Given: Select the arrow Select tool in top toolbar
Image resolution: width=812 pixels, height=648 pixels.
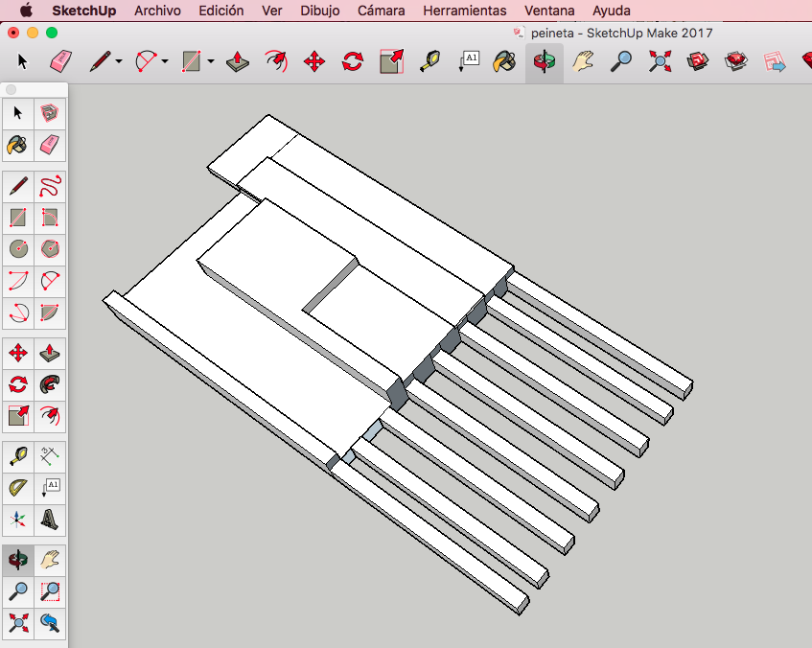Looking at the screenshot, I should [22, 61].
